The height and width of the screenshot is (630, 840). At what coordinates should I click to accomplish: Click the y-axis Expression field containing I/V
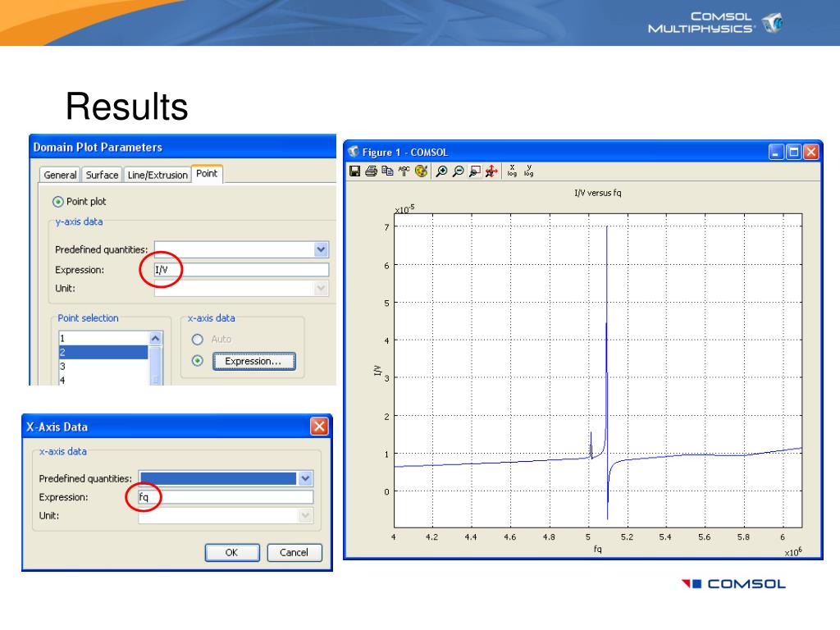241,269
